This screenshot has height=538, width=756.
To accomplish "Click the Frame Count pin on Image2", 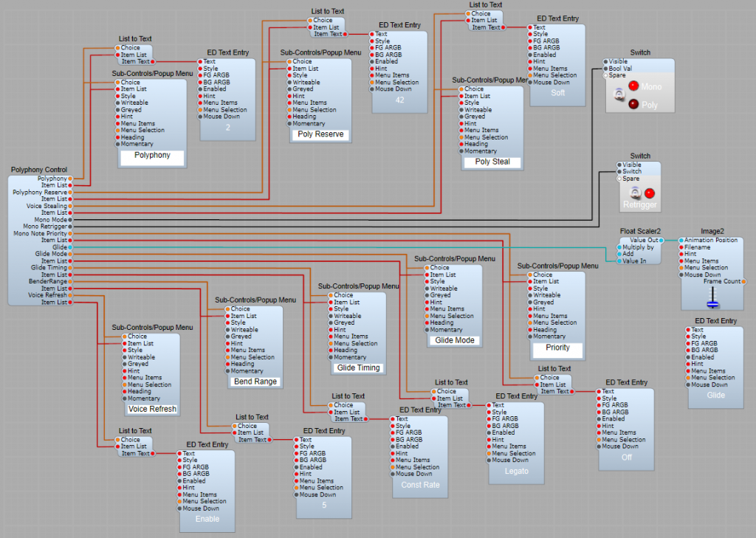I will click(743, 281).
